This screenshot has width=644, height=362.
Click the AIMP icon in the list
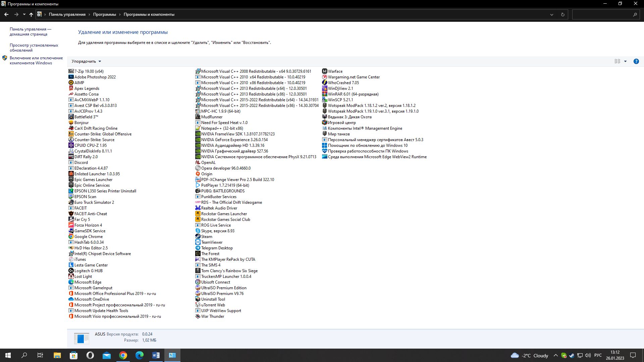coord(71,83)
